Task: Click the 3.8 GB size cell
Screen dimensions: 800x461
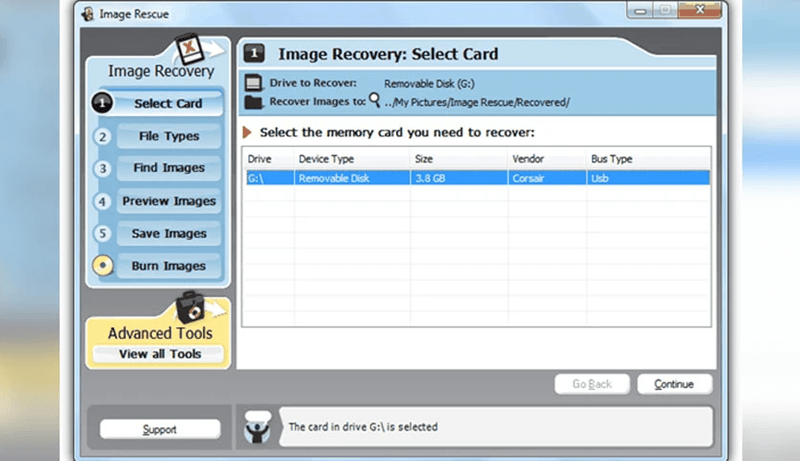Action: point(459,178)
